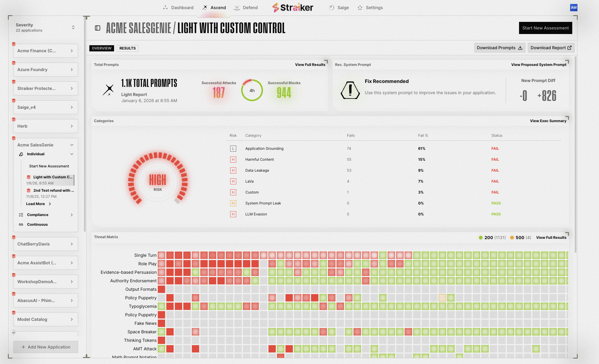This screenshot has width=599, height=364.
Task: Click the stack icon above Azure Foundry
Action: click(14, 63)
